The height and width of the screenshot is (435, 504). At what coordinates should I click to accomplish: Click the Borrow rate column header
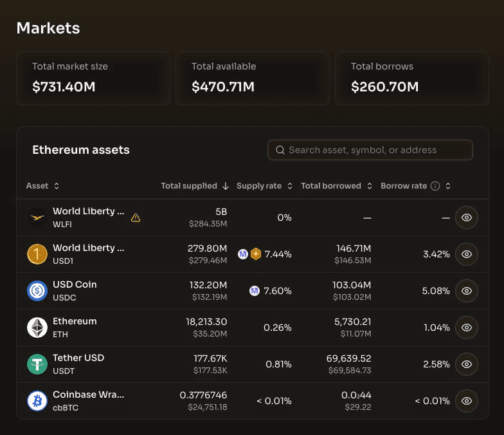(404, 186)
